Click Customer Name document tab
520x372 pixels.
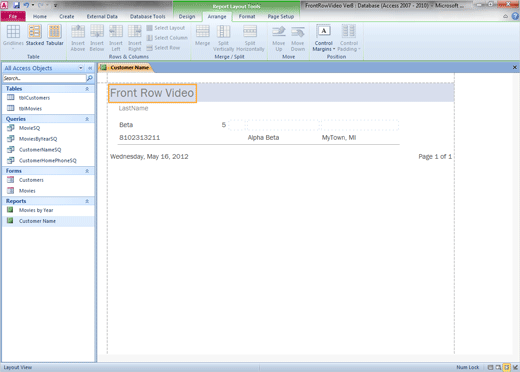(126, 68)
